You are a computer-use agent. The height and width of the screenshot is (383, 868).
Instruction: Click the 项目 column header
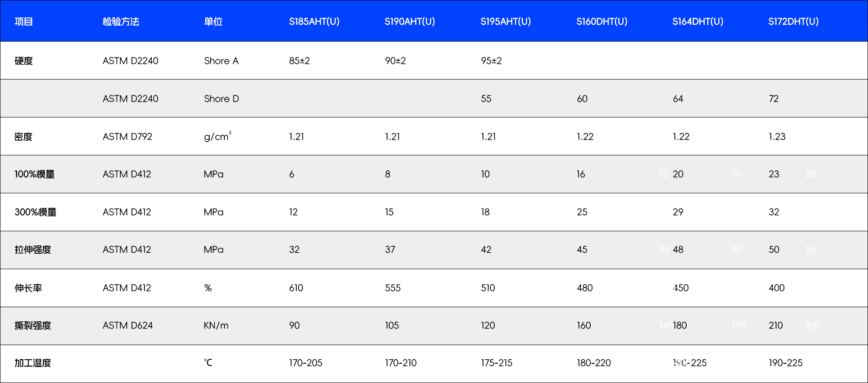pyautogui.click(x=24, y=21)
